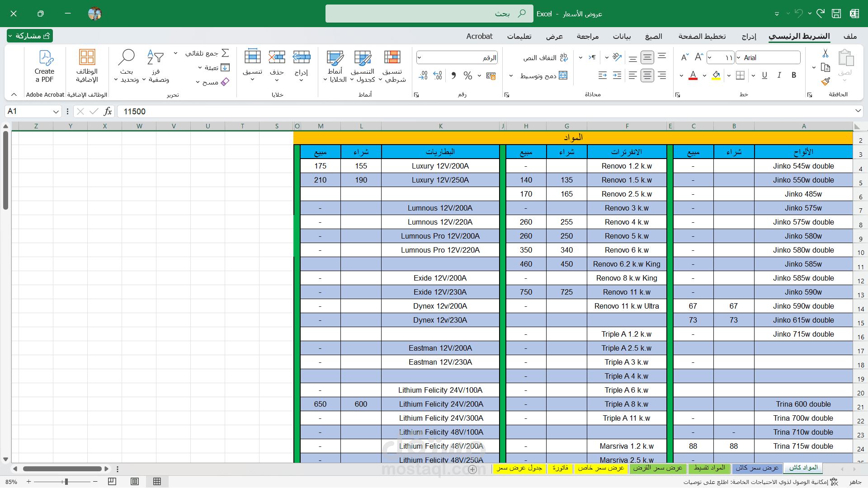Click the Copy icon in clipboard group
The width and height of the screenshot is (868, 488).
pos(826,67)
